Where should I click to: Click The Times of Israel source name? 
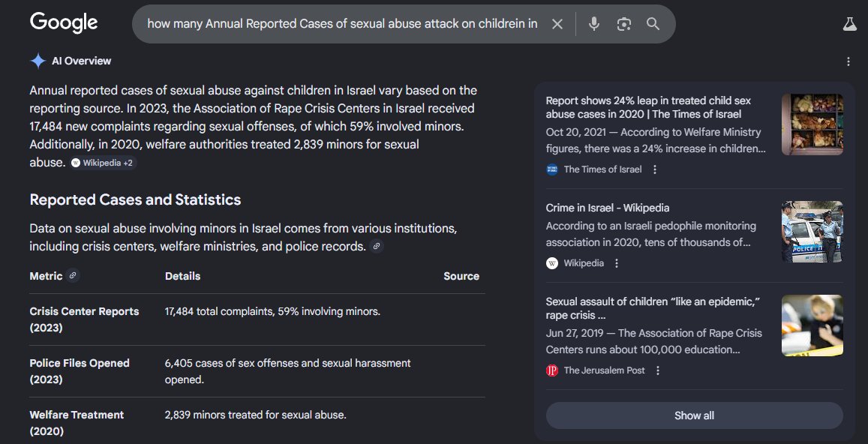click(602, 169)
